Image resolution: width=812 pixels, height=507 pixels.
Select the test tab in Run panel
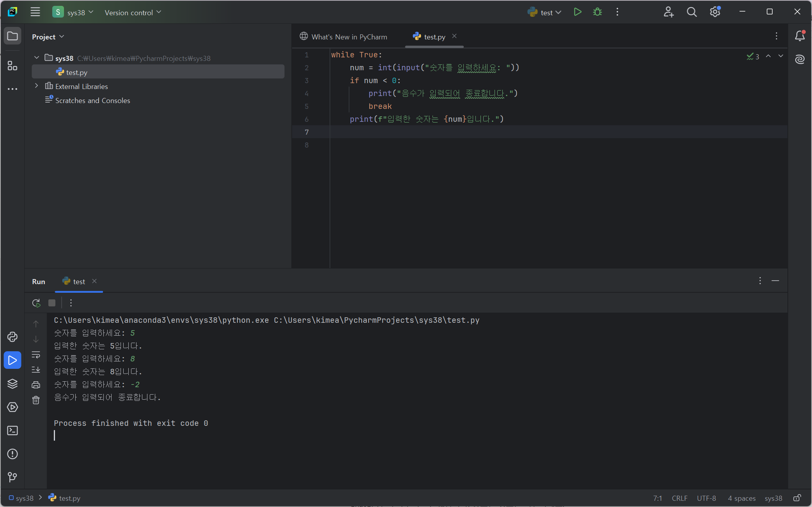pos(79,281)
